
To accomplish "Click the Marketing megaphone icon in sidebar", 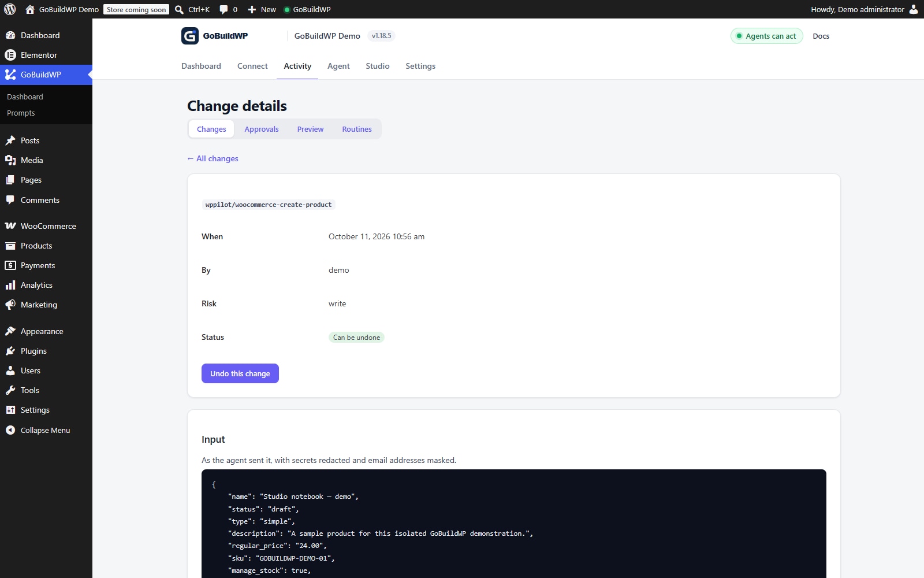I will tap(10, 305).
